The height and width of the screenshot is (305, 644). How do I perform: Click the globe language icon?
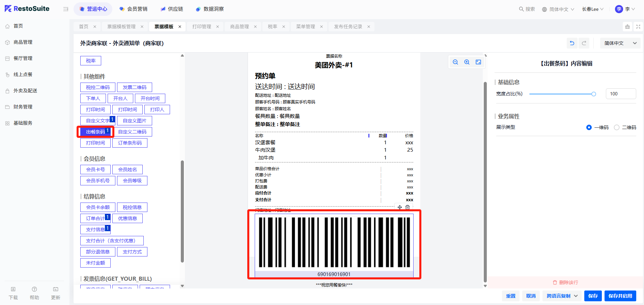coord(544,9)
